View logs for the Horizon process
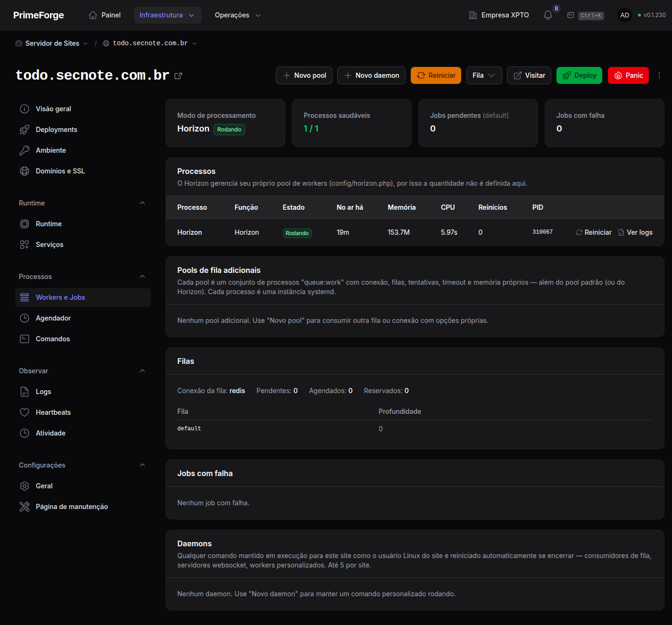The height and width of the screenshot is (625, 672). (635, 232)
